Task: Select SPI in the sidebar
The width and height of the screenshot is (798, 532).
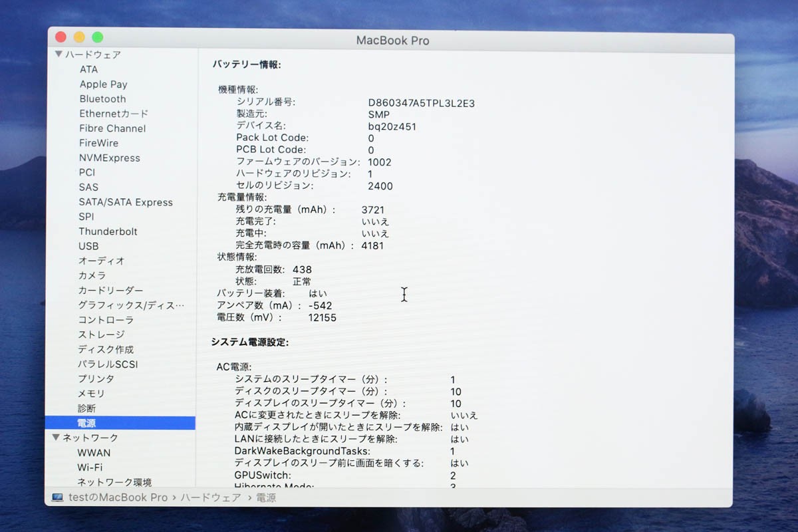Action: click(x=86, y=217)
